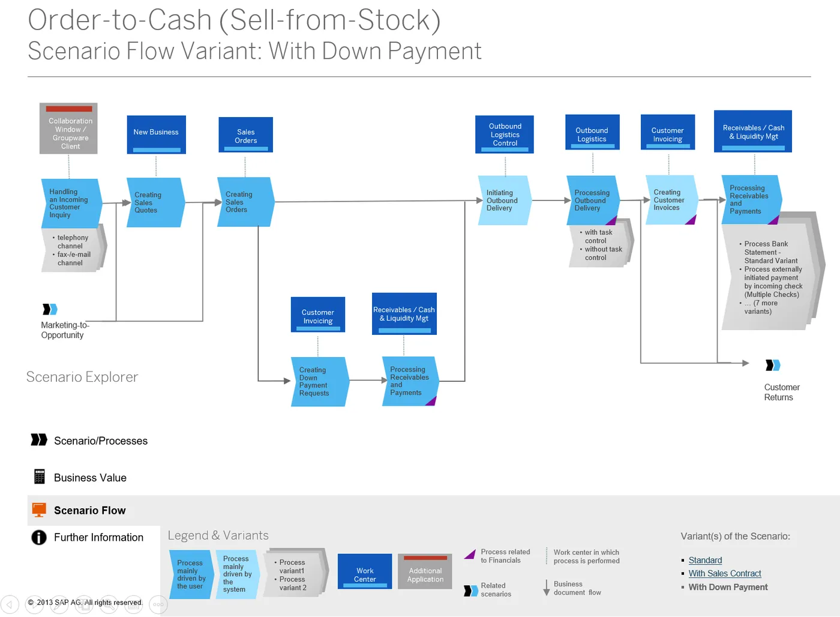
Task: Click the zoom magnifier slideshow control
Action: pos(109,604)
